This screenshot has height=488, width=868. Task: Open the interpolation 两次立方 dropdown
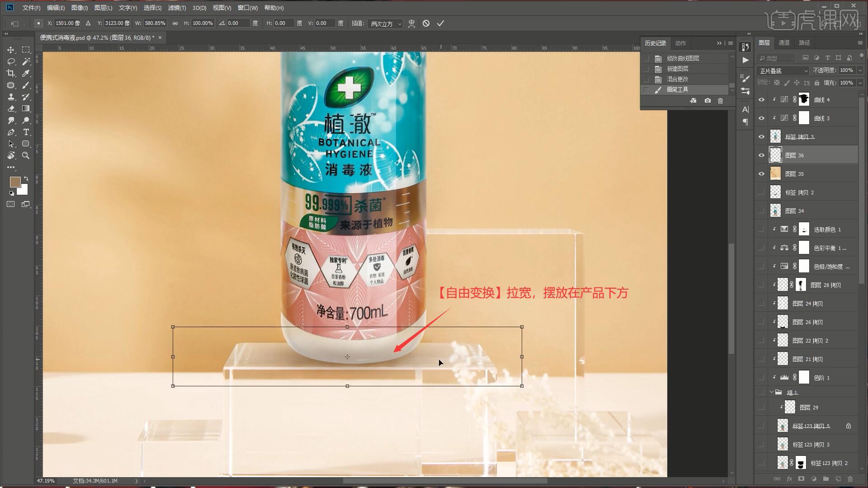point(385,23)
